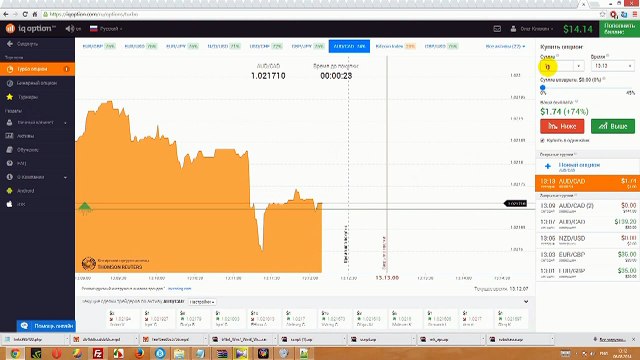The height and width of the screenshot is (360, 640).
Task: Open the closed 13:03 EUR/GBP deal
Action: pyautogui.click(x=587, y=257)
